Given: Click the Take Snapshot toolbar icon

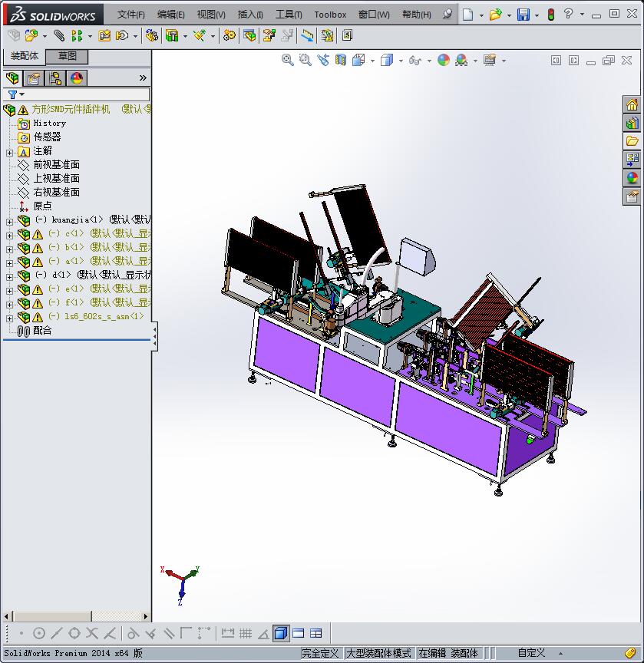Looking at the screenshot, I should coord(347,35).
